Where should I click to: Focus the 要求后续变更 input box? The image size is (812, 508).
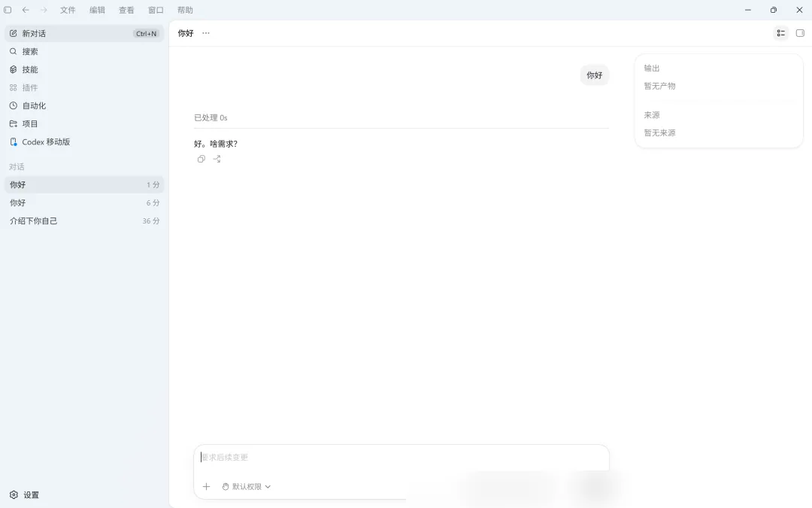tap(401, 458)
